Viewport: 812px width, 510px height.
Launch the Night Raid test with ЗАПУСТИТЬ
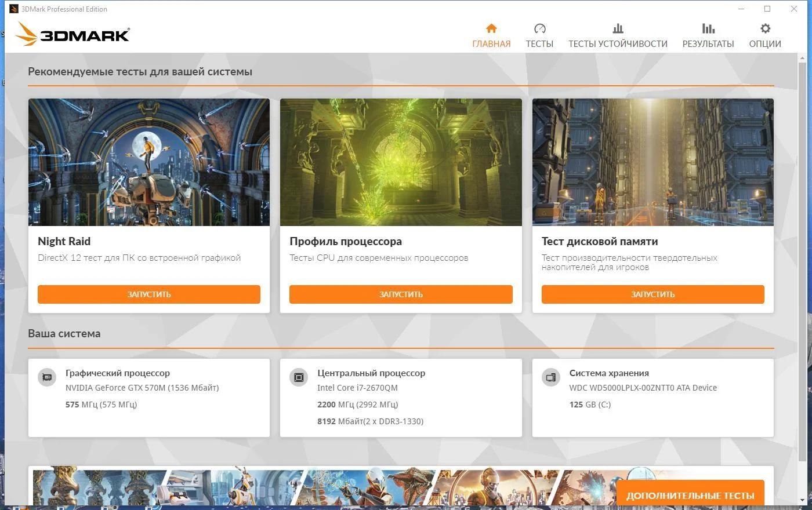[x=149, y=294]
